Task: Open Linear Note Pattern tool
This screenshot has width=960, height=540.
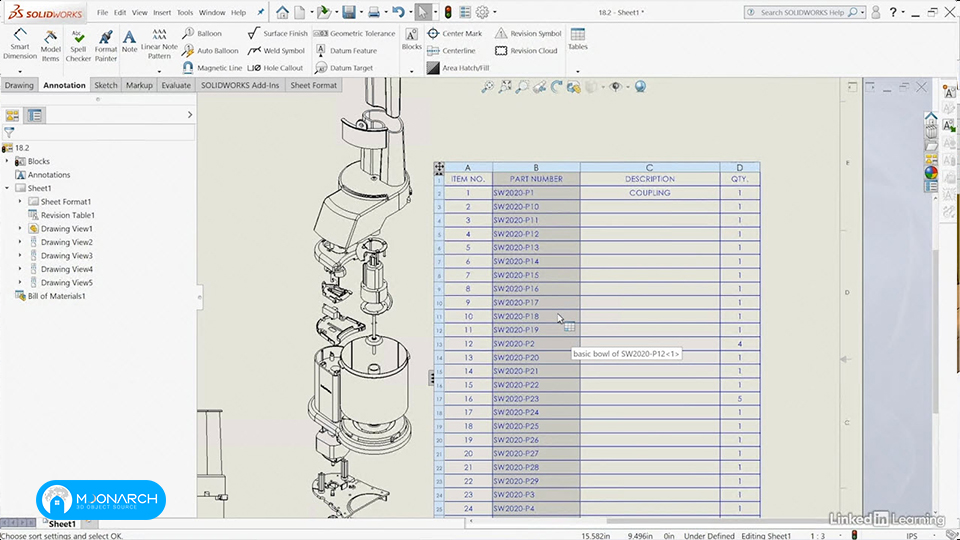Action: point(159,44)
